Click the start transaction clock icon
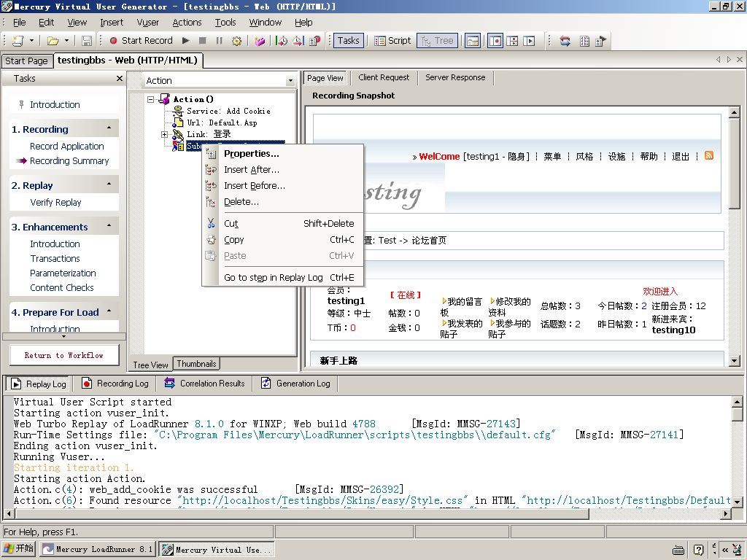747x560 pixels. 282,41
